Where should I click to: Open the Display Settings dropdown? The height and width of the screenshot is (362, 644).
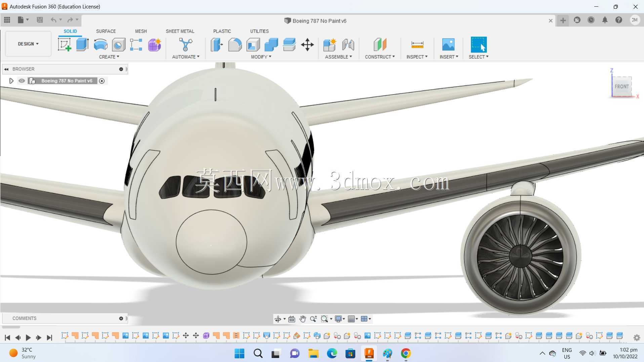(340, 319)
